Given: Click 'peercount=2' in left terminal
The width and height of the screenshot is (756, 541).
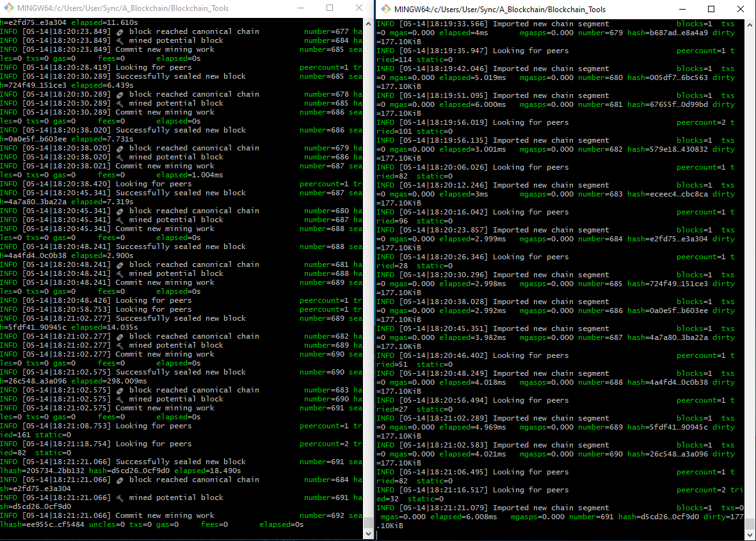Looking at the screenshot, I should click(324, 444).
